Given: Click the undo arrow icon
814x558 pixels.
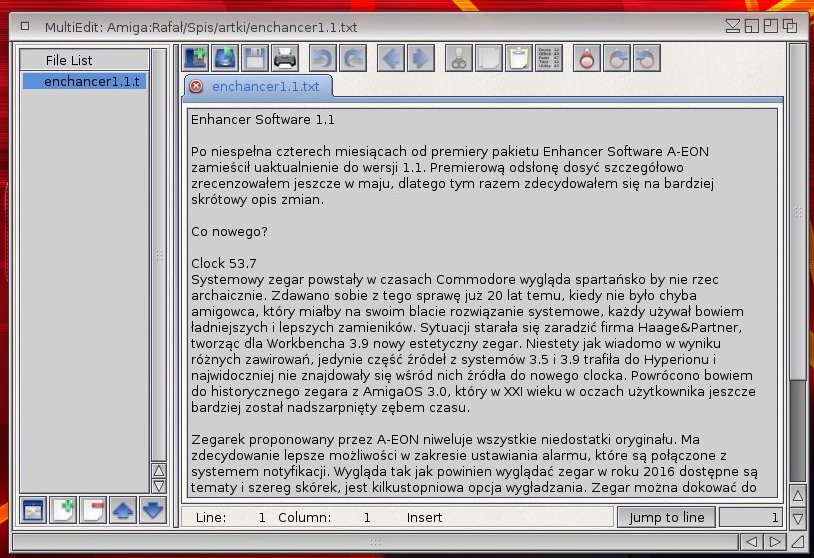Looking at the screenshot, I should (x=322, y=58).
